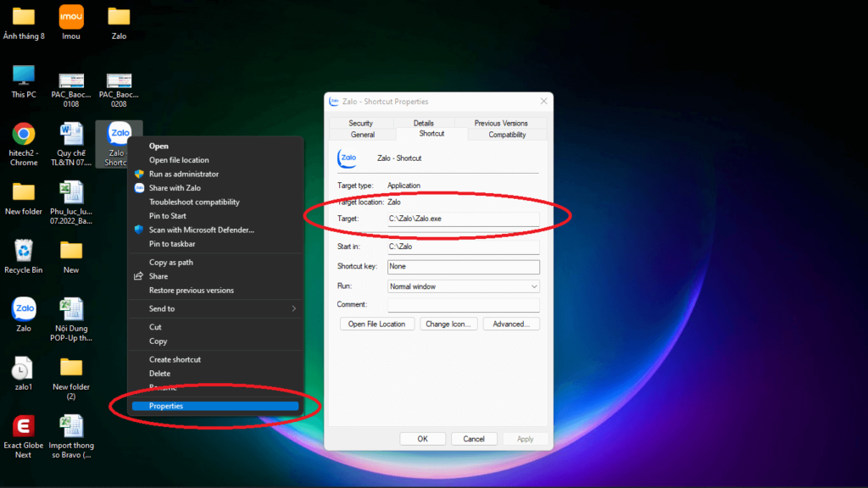The height and width of the screenshot is (488, 868).
Task: Open the hitech2 Chrome shortcut
Action: click(x=24, y=135)
